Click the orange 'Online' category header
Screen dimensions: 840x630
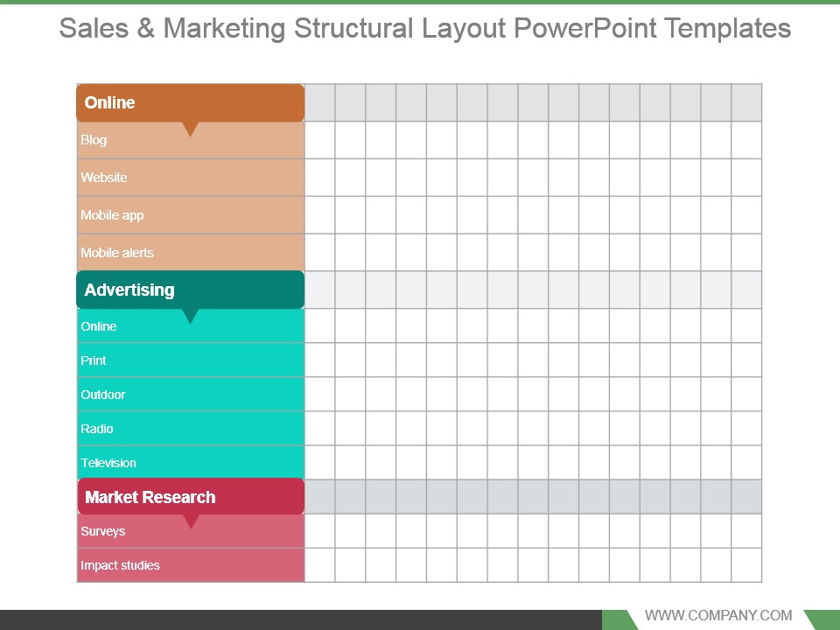(x=191, y=102)
